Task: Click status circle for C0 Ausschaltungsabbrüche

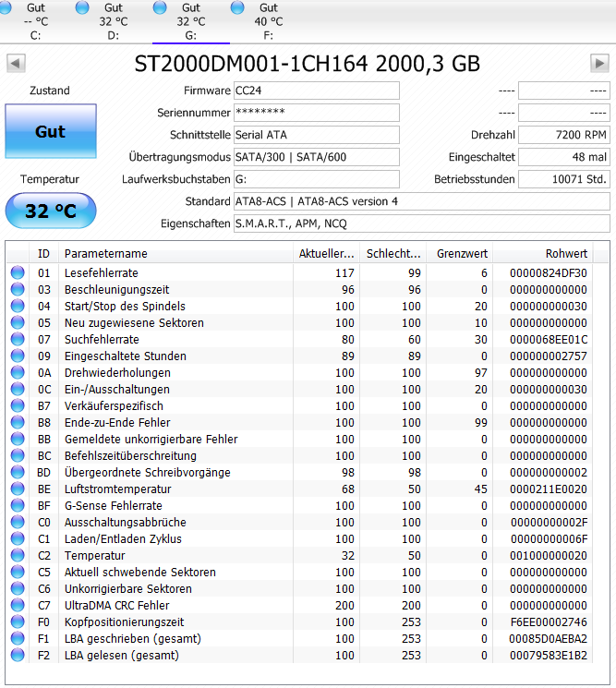Action: [18, 522]
